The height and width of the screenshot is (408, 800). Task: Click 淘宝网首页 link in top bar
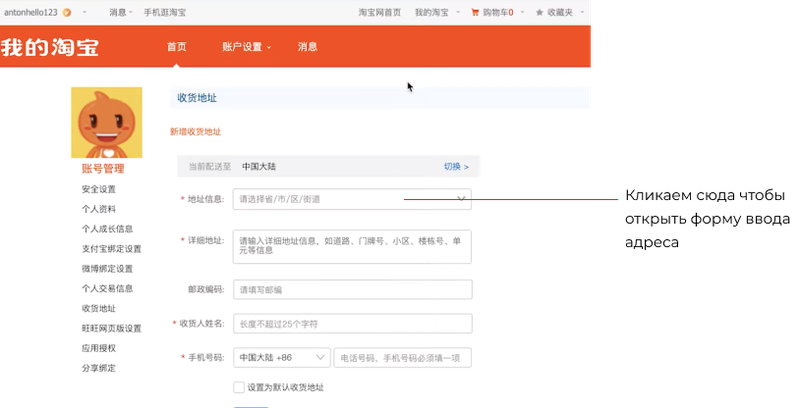[380, 12]
